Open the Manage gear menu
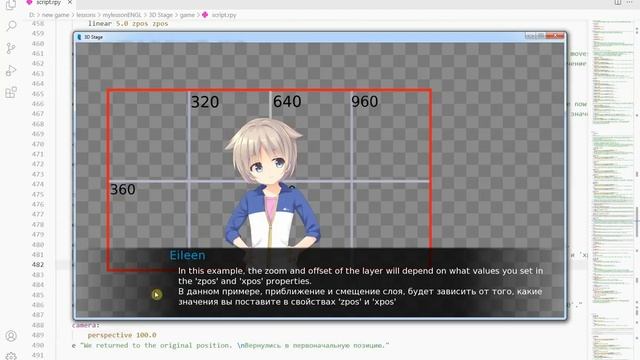Image resolution: width=640 pixels, height=360 pixels. [11, 356]
